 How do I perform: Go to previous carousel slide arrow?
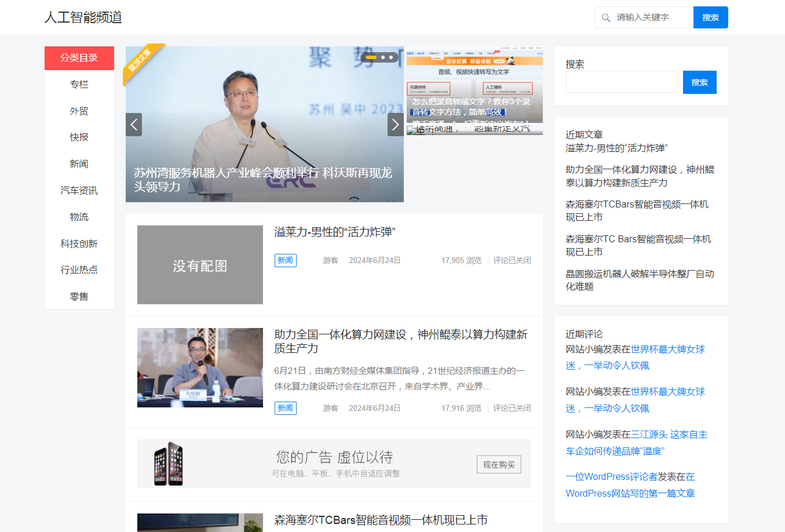pyautogui.click(x=134, y=125)
